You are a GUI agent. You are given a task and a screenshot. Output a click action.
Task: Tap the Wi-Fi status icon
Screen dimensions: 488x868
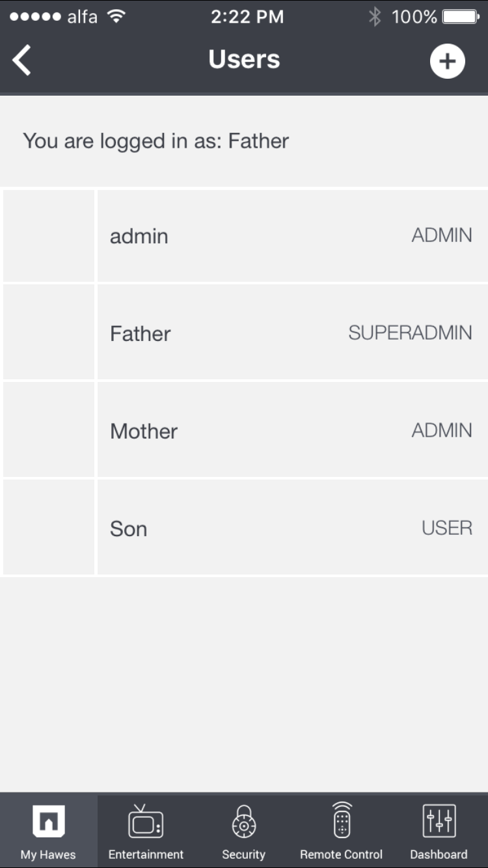(x=116, y=16)
